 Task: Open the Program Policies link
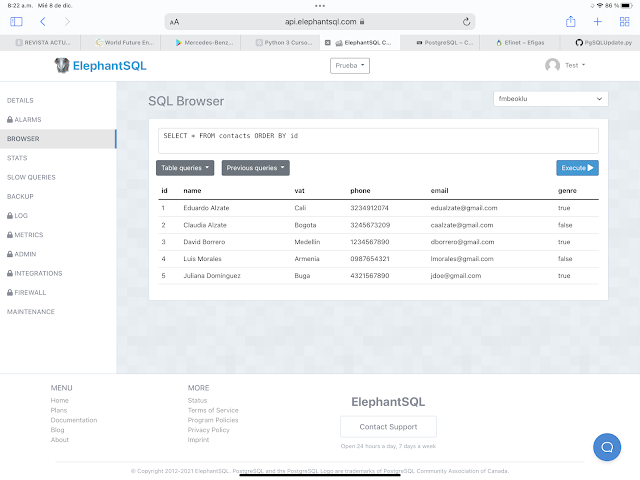point(213,420)
